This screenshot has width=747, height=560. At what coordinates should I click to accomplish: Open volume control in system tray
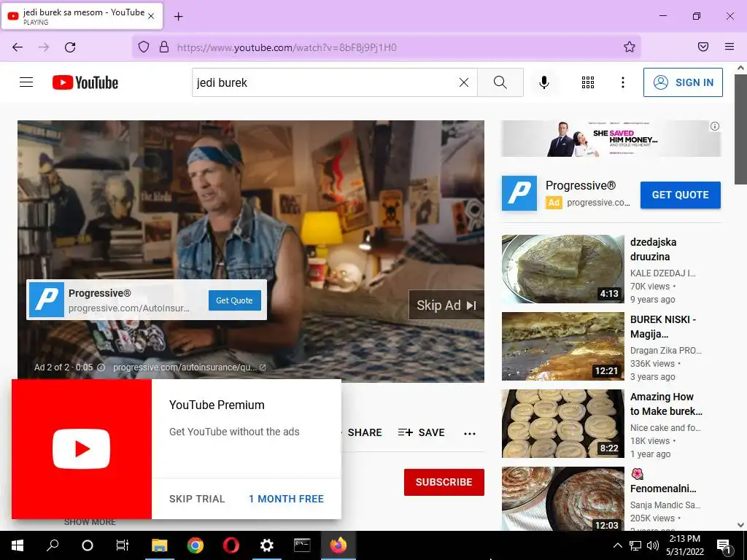pyautogui.click(x=653, y=545)
